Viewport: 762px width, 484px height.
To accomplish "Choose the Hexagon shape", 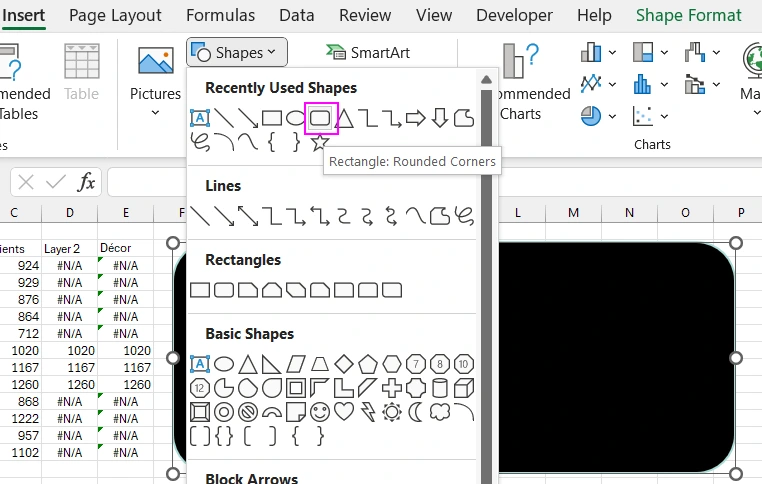I will [392, 363].
